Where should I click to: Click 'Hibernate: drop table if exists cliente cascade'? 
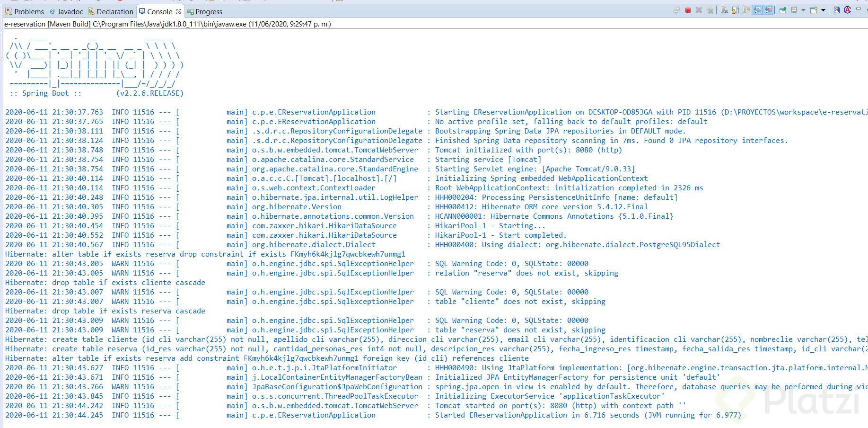pyautogui.click(x=105, y=283)
